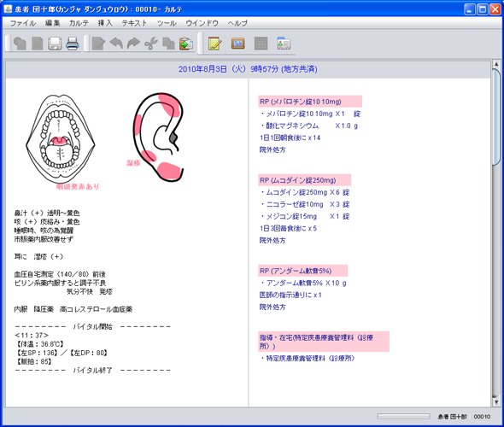Viewport: 504px width, 427px height.
Task: Click the paste clipboard icon
Action: [x=186, y=44]
